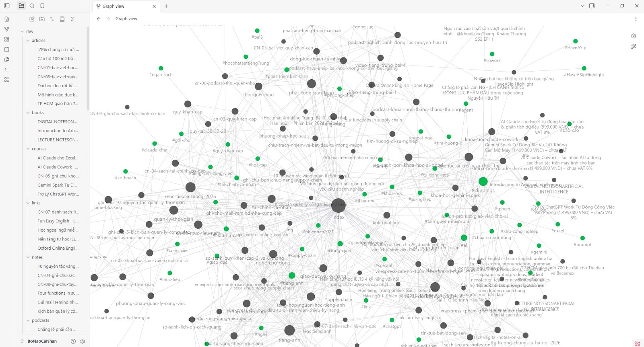Click the 'index' node in graph
This screenshot has width=644, height=347.
(x=338, y=205)
